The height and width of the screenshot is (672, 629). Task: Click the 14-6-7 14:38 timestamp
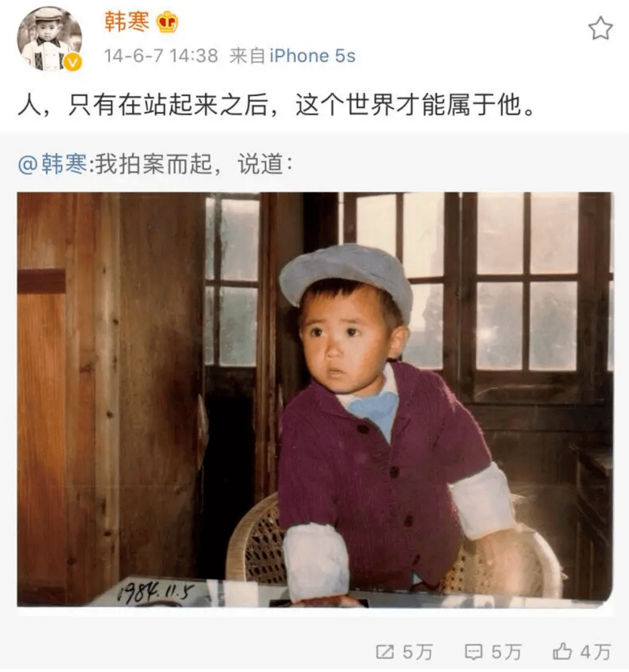pyautogui.click(x=161, y=56)
